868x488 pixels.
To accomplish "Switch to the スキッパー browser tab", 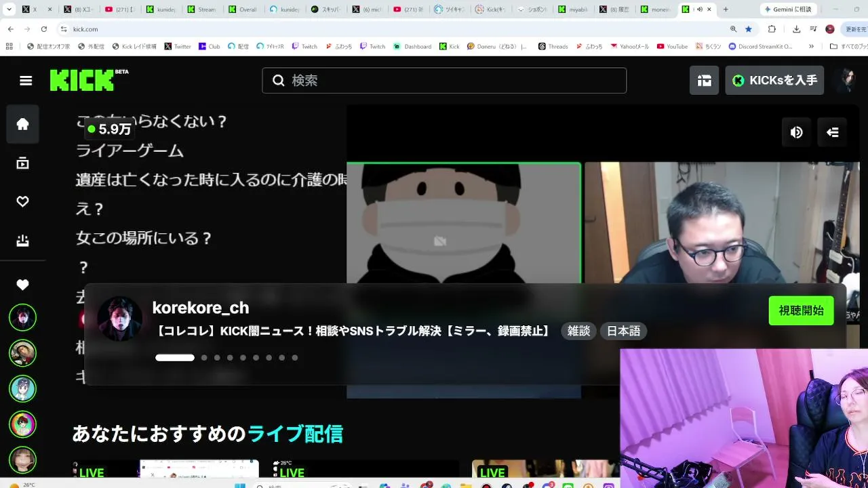I will click(x=326, y=9).
